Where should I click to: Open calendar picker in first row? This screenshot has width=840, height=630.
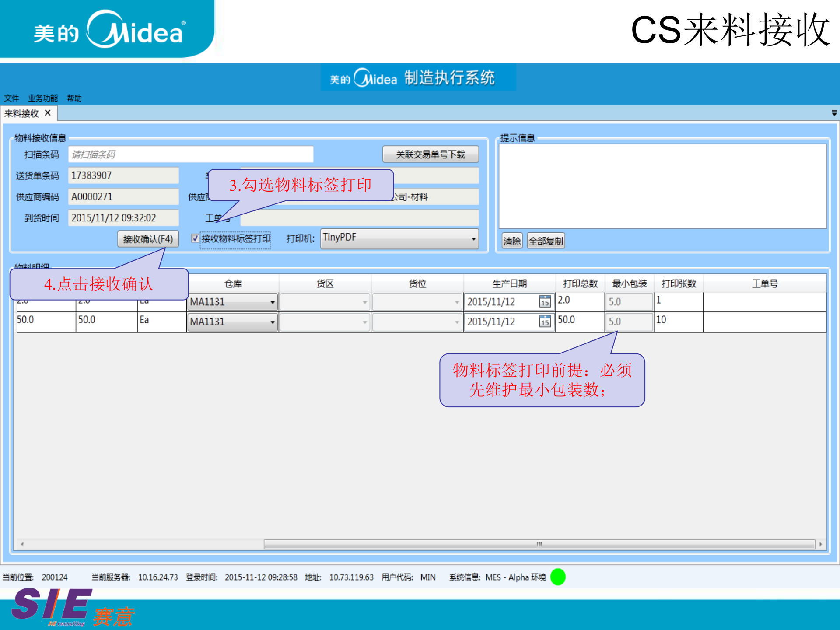tap(545, 302)
